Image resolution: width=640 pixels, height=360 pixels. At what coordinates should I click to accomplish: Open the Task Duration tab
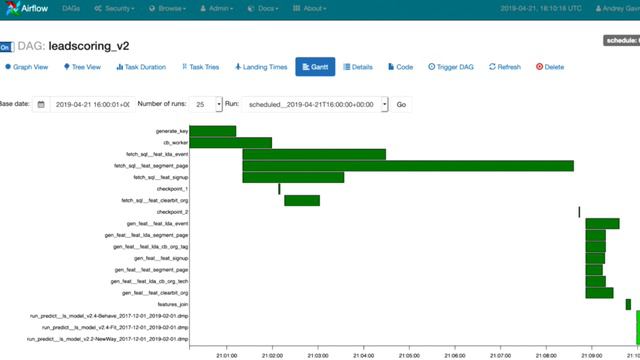(x=141, y=67)
